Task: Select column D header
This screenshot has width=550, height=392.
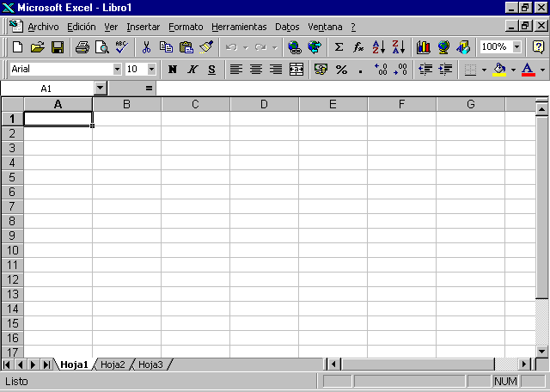Action: click(264, 104)
